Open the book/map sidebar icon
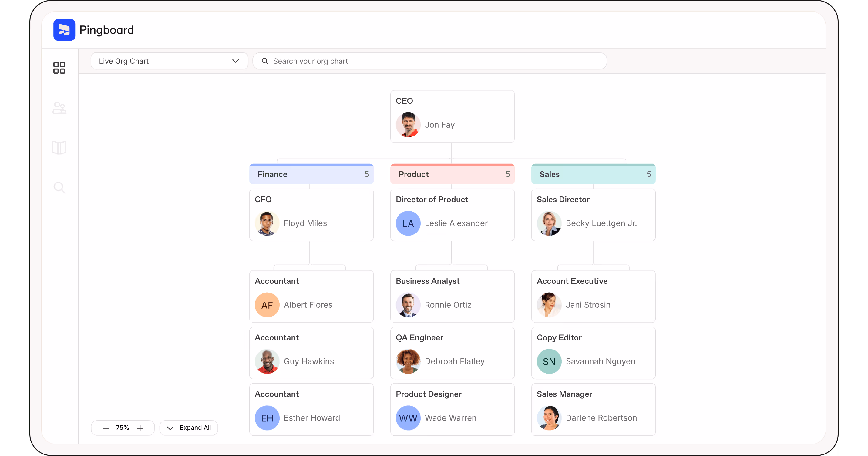868x456 pixels. pos(59,148)
